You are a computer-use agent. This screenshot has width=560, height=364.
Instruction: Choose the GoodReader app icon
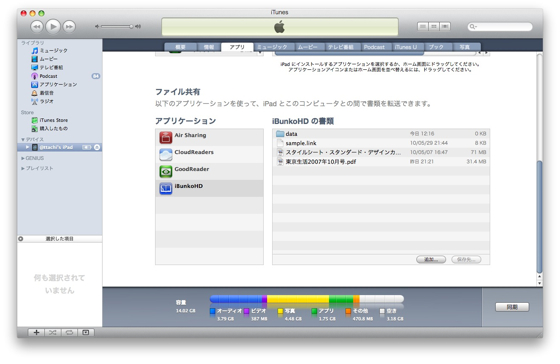(x=165, y=171)
